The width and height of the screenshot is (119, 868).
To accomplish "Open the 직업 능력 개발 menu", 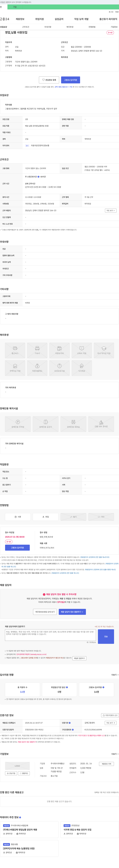I will tap(81, 19).
